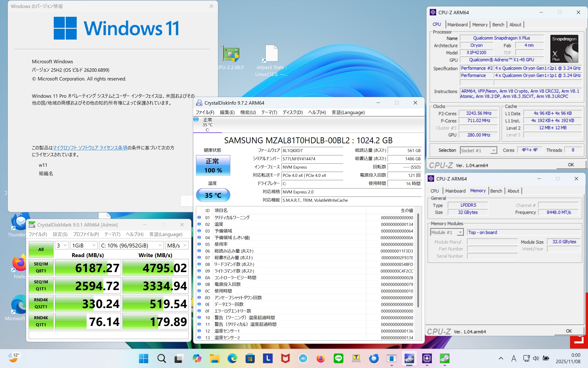The height and width of the screenshot is (368, 588).
Task: Launch Firefox from the taskbar
Action: click(321, 358)
